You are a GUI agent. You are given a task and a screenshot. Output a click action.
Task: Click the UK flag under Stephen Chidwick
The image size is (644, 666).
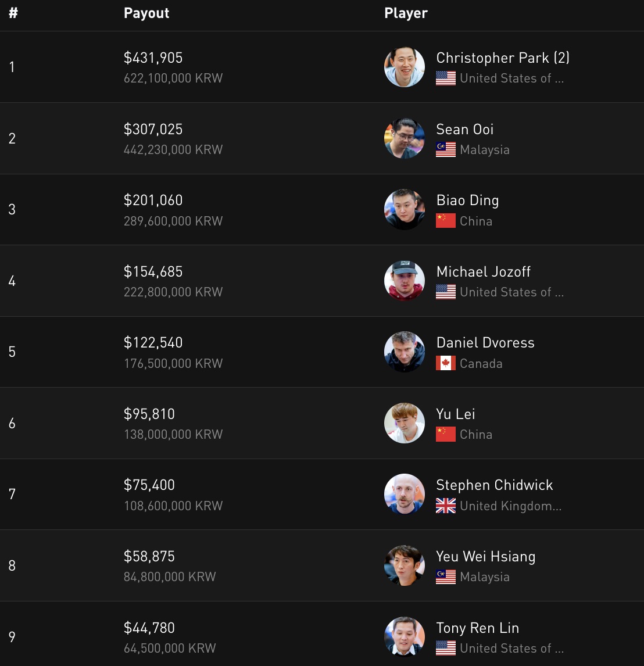coord(446,506)
